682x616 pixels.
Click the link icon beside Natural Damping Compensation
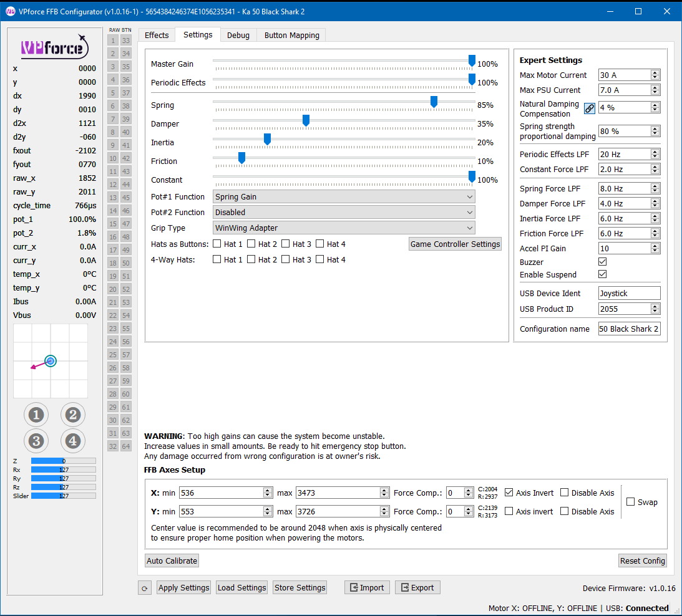(589, 108)
